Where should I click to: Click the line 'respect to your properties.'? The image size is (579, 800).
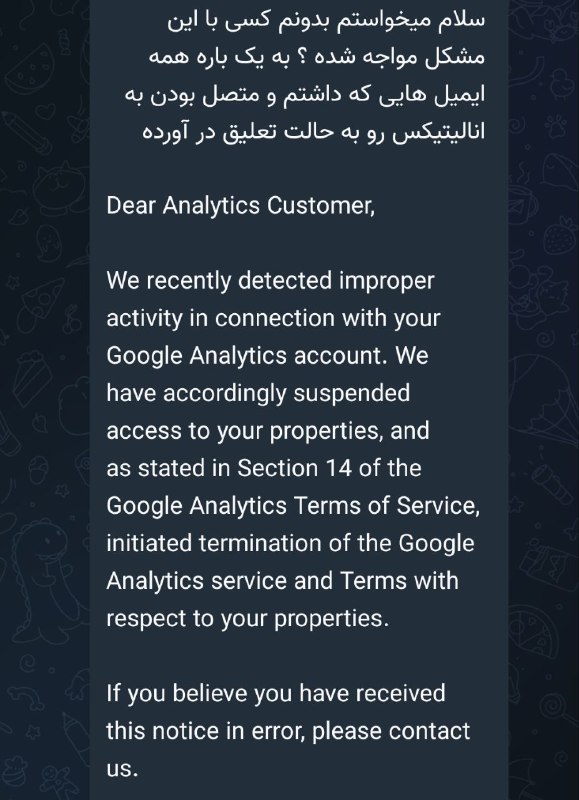[x=247, y=619]
